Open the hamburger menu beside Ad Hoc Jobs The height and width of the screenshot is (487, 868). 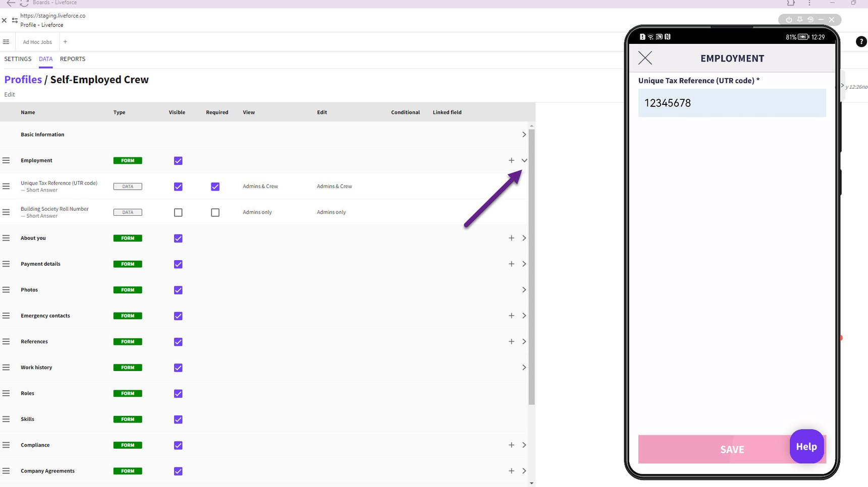pyautogui.click(x=6, y=42)
